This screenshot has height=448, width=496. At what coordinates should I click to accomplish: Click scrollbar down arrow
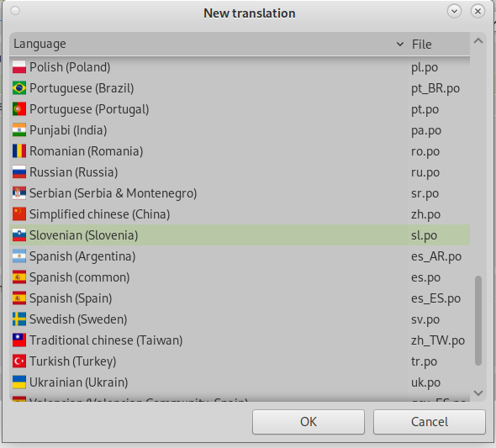tap(478, 393)
